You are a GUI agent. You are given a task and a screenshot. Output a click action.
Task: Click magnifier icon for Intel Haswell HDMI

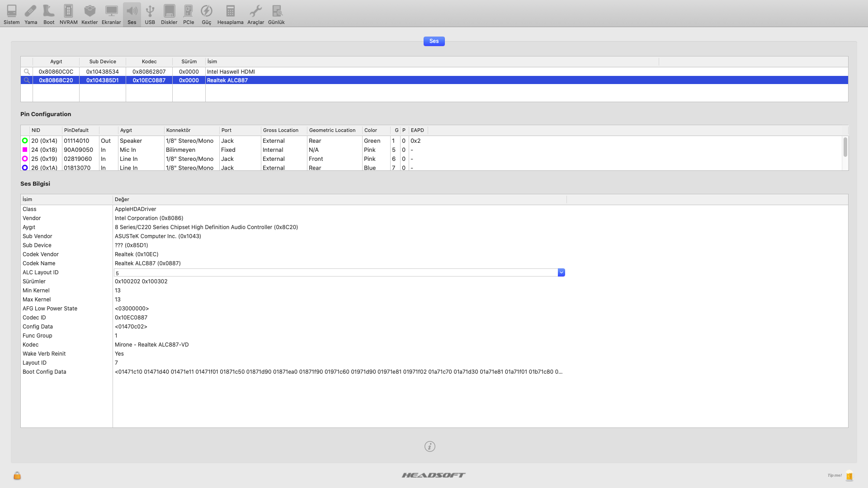point(27,72)
